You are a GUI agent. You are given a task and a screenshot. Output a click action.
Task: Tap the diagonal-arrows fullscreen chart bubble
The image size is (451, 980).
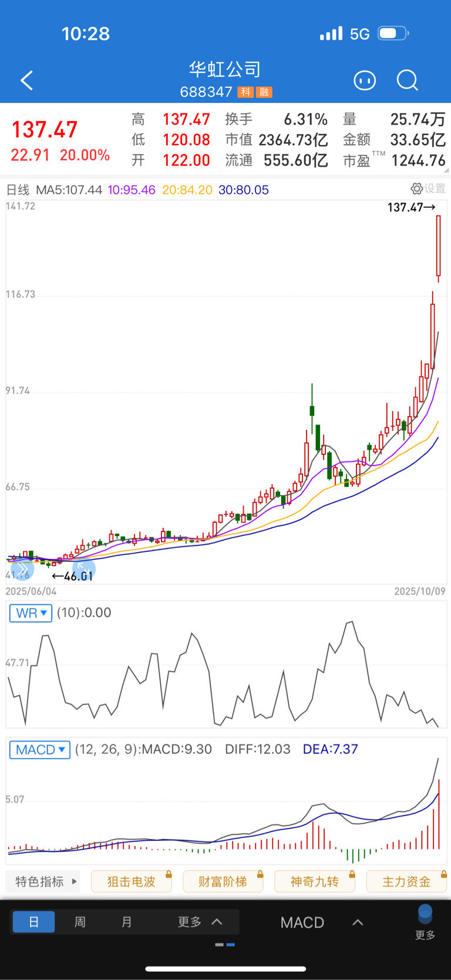click(x=83, y=570)
